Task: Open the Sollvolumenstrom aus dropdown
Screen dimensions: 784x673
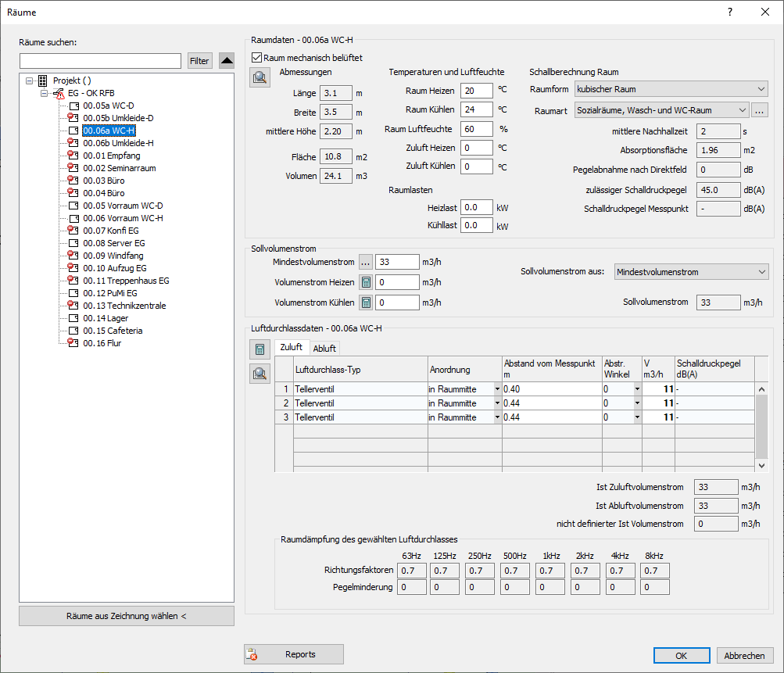Action: [691, 272]
